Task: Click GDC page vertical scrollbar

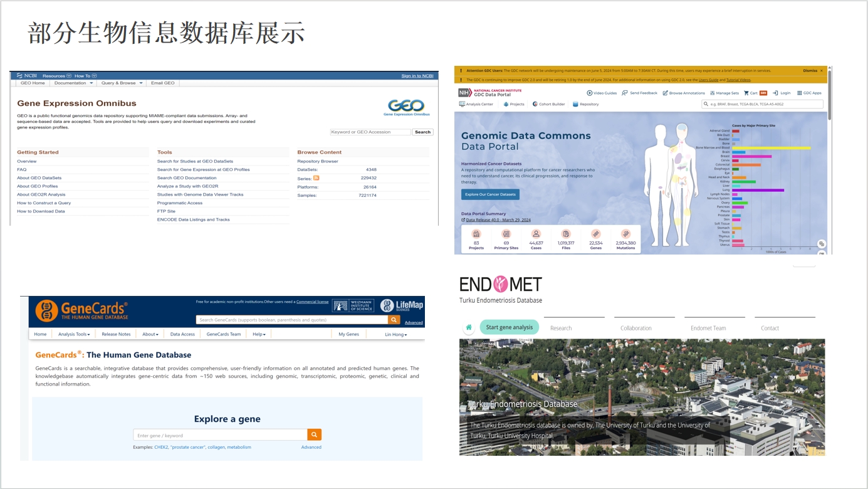Action: pos(830,94)
